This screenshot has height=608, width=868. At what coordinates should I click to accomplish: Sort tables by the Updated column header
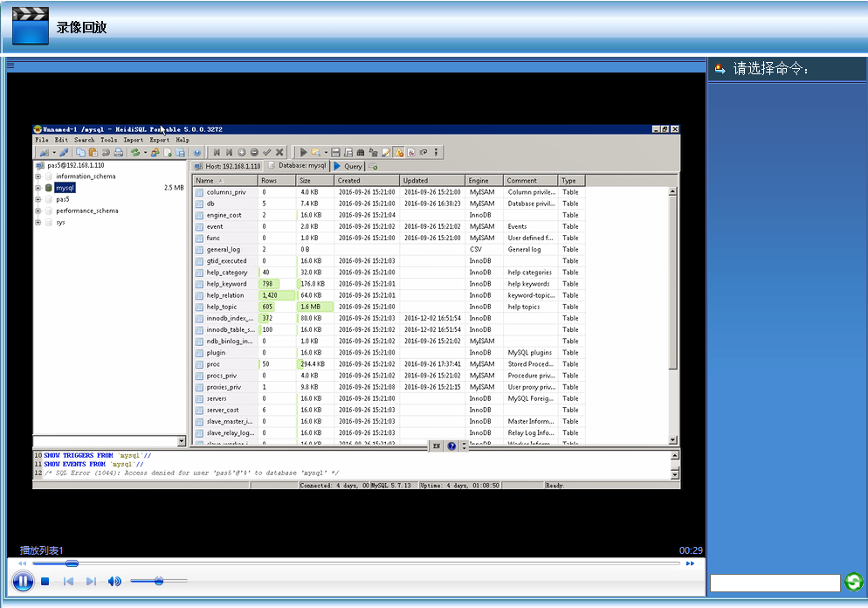[432, 181]
